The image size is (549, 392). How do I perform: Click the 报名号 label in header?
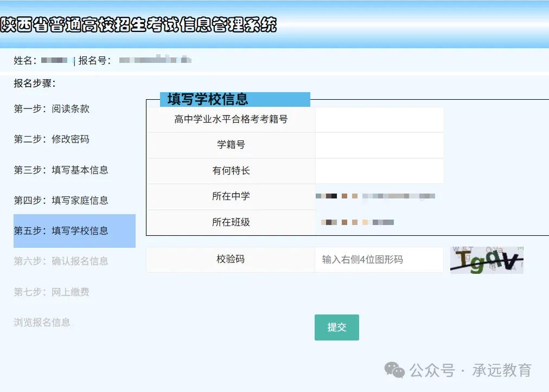tap(94, 61)
